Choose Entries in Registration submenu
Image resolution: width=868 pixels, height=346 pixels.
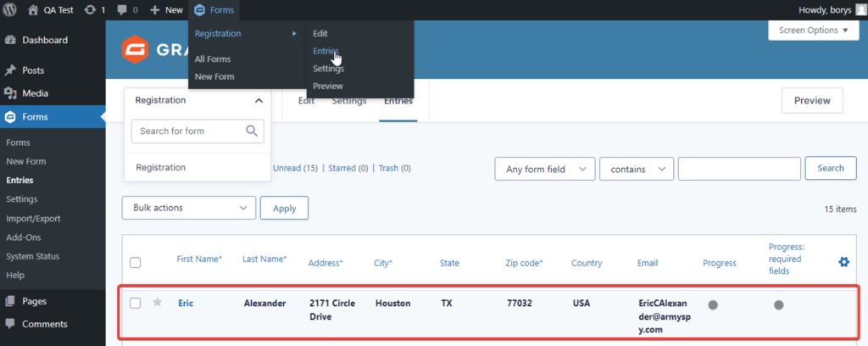point(325,51)
